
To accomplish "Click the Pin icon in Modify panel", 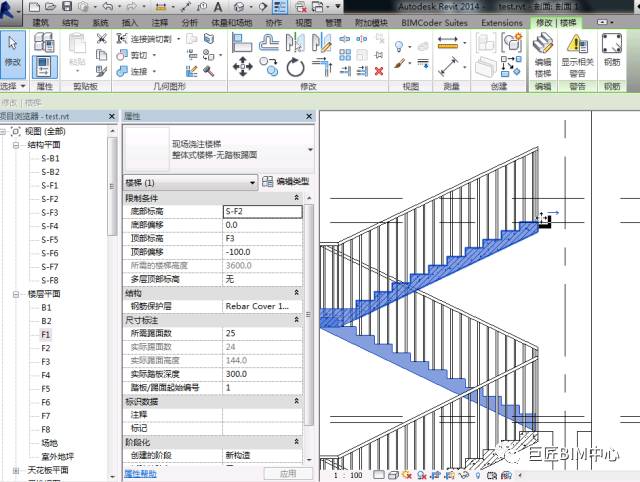I will (379, 55).
